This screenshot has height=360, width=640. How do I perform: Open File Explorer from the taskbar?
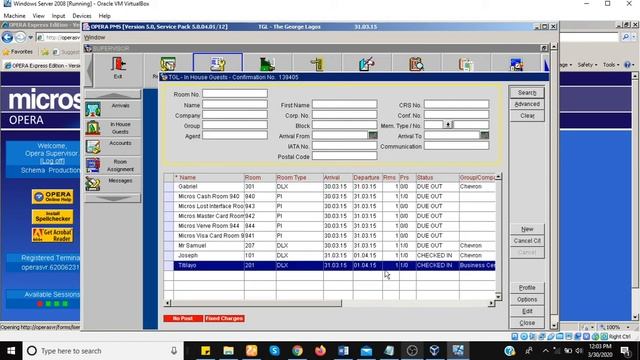[228, 351]
